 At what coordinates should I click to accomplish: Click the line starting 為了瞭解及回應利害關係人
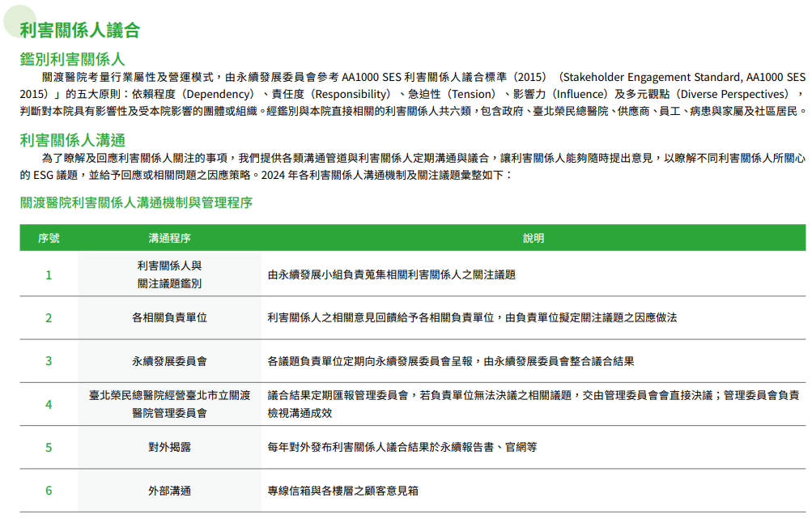[423, 158]
